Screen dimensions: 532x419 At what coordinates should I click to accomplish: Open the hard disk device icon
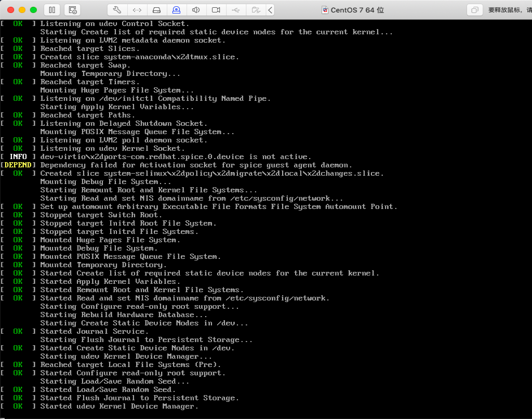point(156,10)
